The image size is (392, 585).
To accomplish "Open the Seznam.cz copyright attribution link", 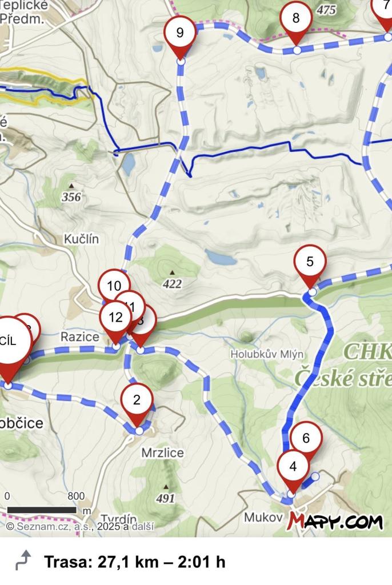I will click(x=80, y=526).
